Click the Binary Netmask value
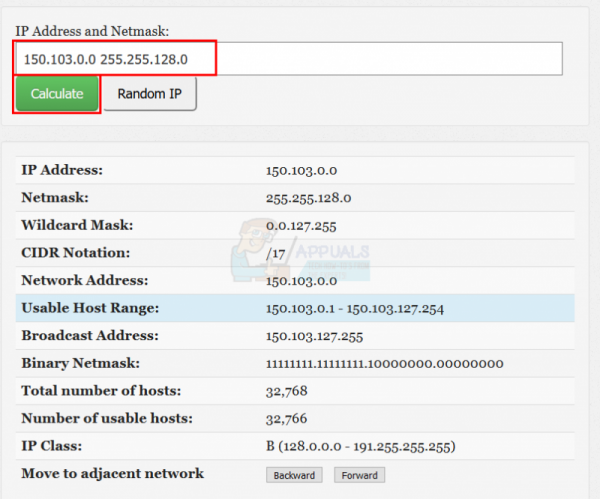The image size is (600, 499). coord(385,364)
